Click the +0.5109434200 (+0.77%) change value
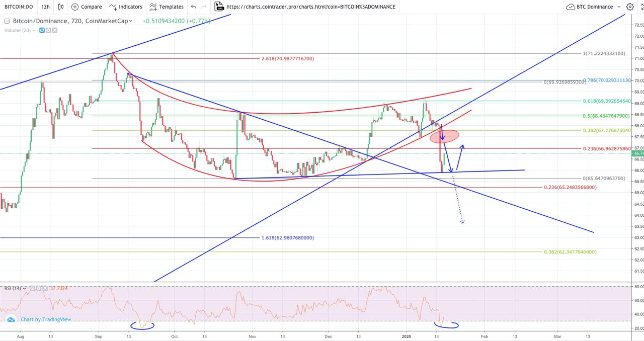 176,21
